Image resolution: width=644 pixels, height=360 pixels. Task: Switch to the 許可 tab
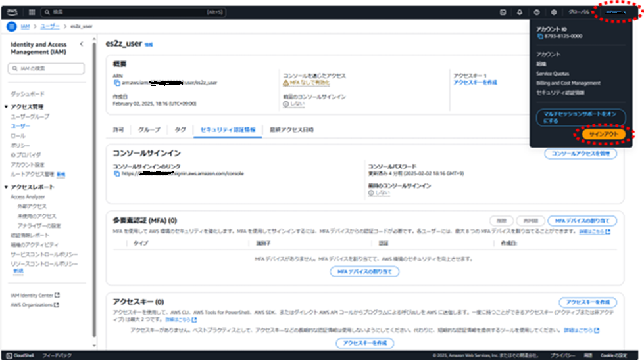(118, 129)
